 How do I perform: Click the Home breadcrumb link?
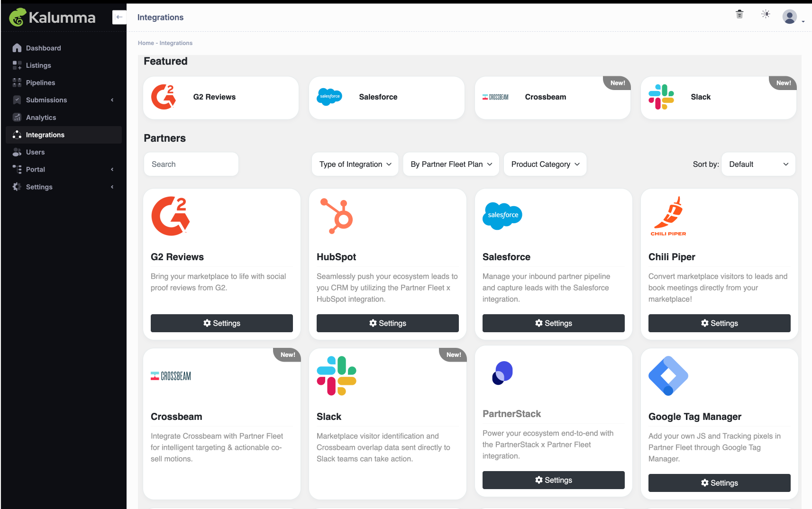146,43
